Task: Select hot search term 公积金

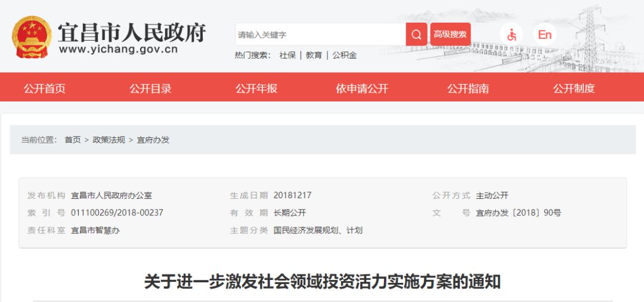Action: point(344,55)
